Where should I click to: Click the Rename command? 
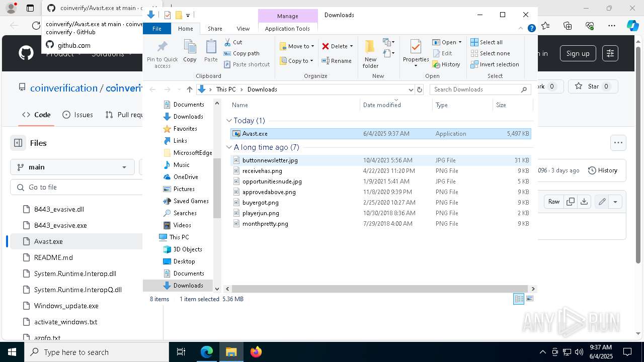pos(337,61)
